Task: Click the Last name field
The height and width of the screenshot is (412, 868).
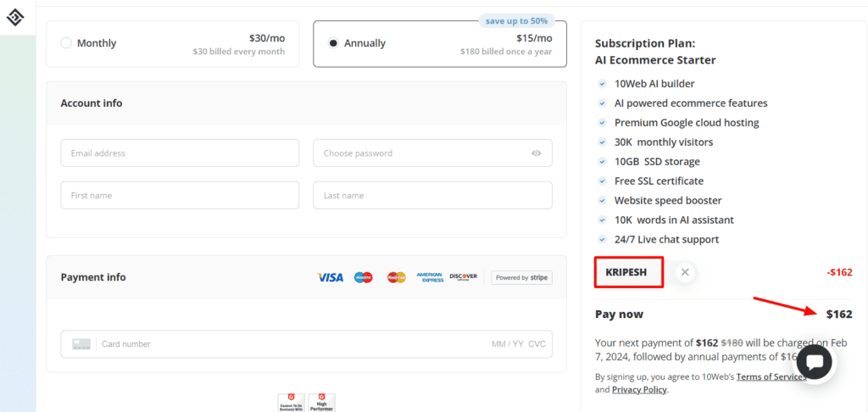Action: click(x=432, y=196)
